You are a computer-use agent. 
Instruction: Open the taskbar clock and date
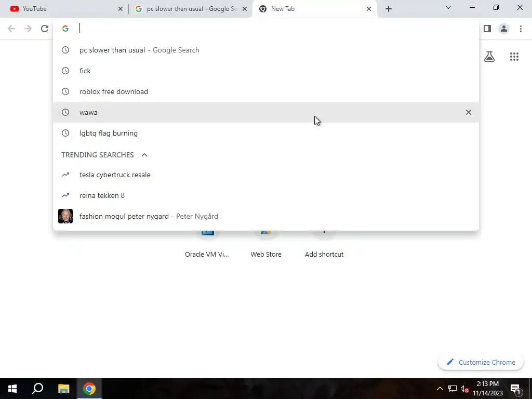click(x=488, y=389)
